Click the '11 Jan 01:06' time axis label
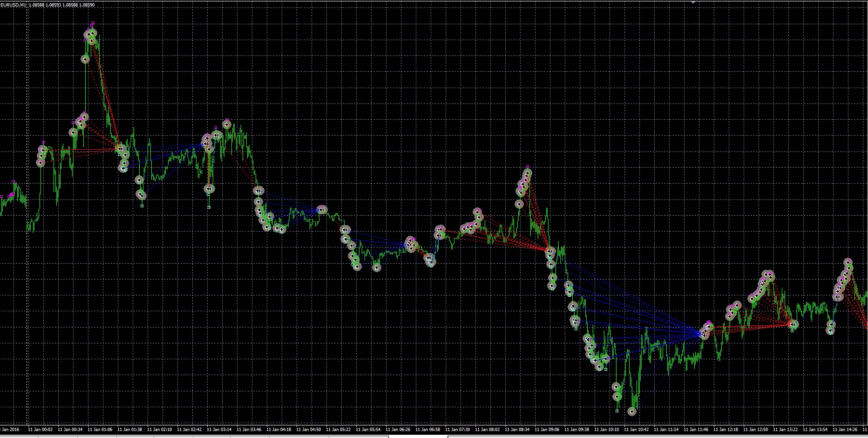Viewport: 868px width, 438px height. (100, 430)
